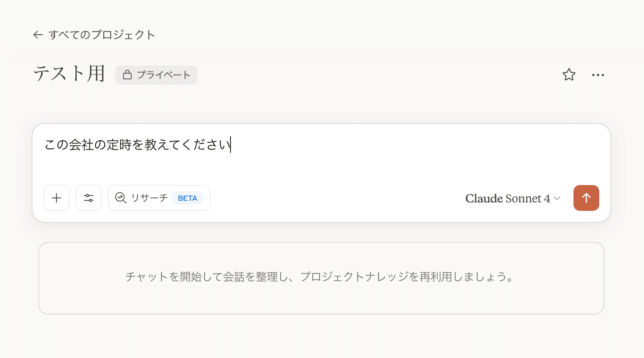Viewport: 644px width, 358px height.
Task: Click the research magnifier icon
Action: point(120,198)
